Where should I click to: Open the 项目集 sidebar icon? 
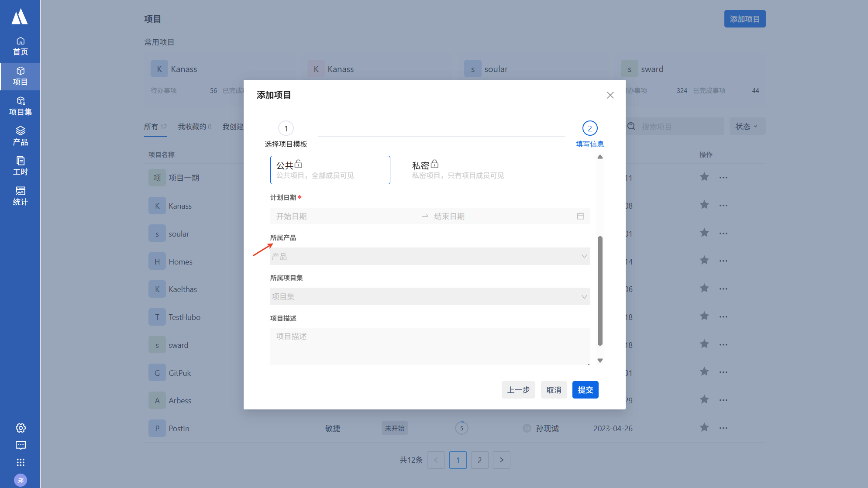(20, 106)
